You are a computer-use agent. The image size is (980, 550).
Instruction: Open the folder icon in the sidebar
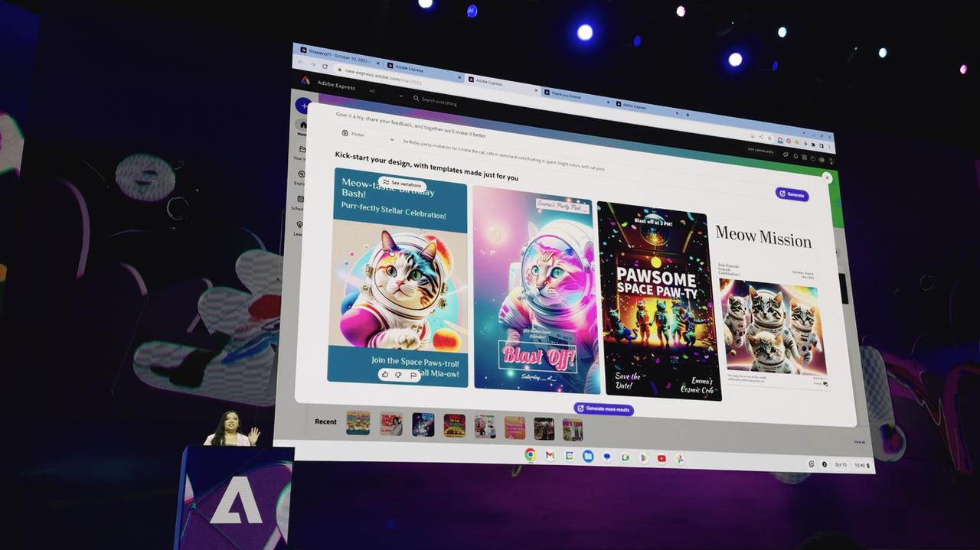[x=302, y=149]
